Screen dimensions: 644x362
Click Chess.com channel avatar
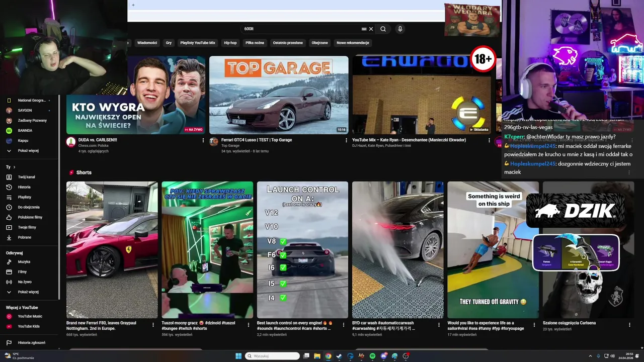tap(71, 142)
